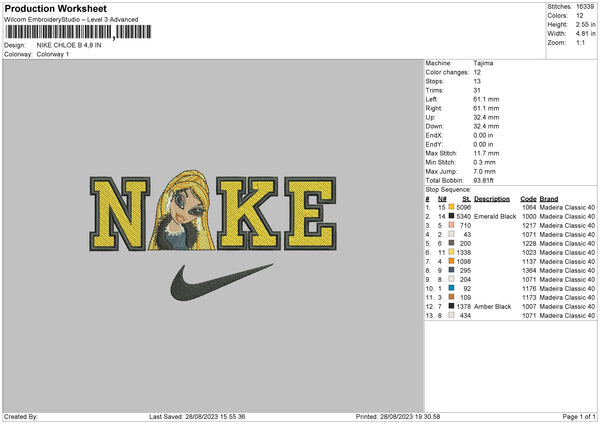The height and width of the screenshot is (424, 600).
Task: Click the Trims value 31
Action: coord(477,90)
